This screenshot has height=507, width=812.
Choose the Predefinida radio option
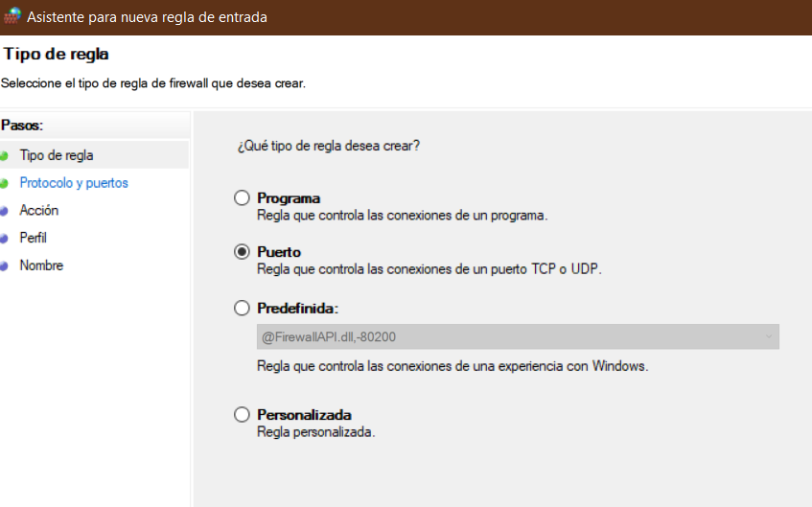[242, 309]
